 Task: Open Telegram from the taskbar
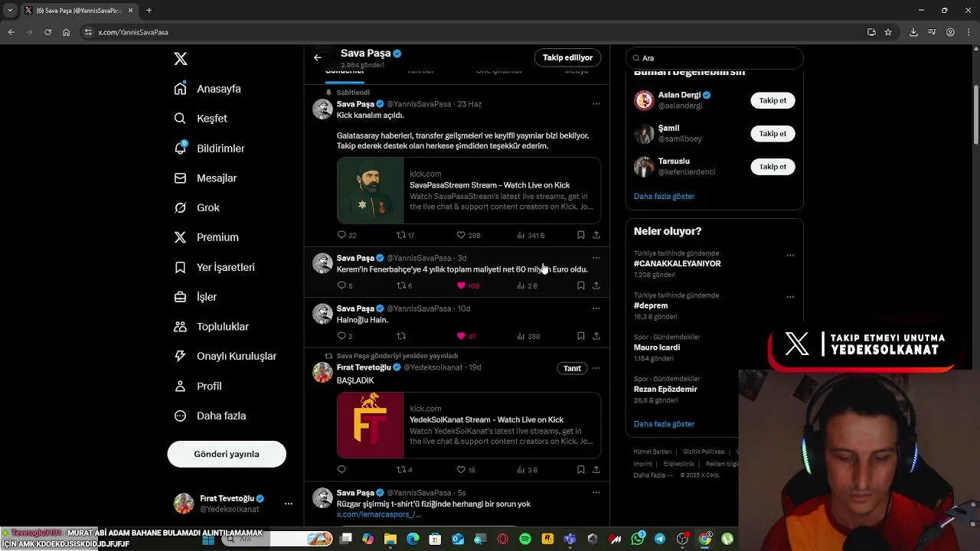660,539
